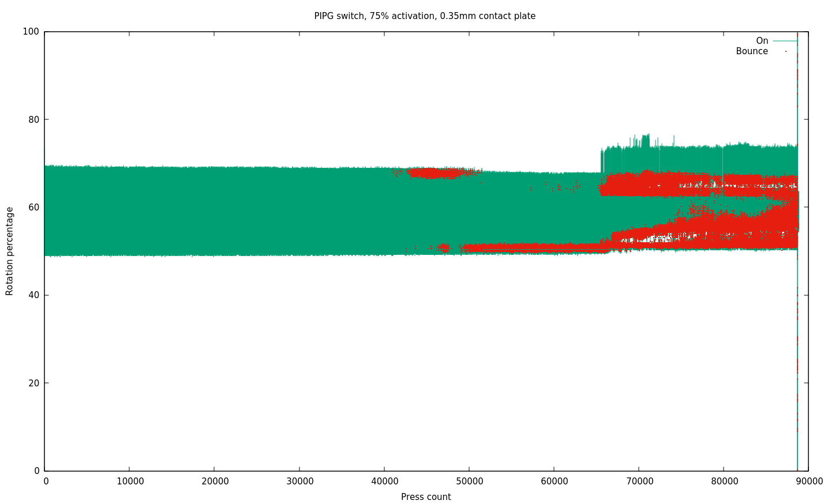
Task: Click the 90000 tick label on x-axis
Action: 808,482
